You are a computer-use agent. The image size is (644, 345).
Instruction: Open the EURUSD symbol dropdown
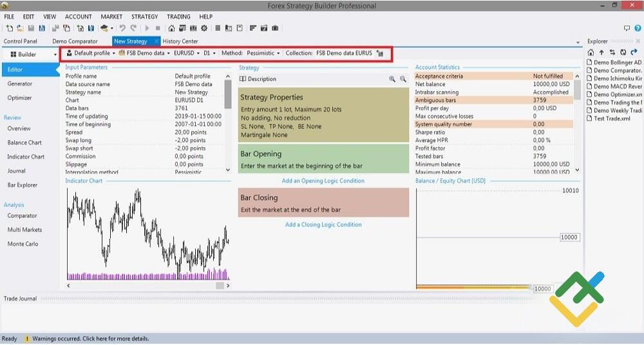click(x=186, y=54)
